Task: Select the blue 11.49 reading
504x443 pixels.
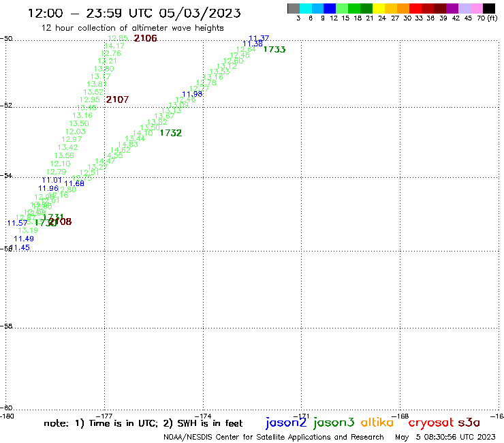Action: click(x=24, y=239)
